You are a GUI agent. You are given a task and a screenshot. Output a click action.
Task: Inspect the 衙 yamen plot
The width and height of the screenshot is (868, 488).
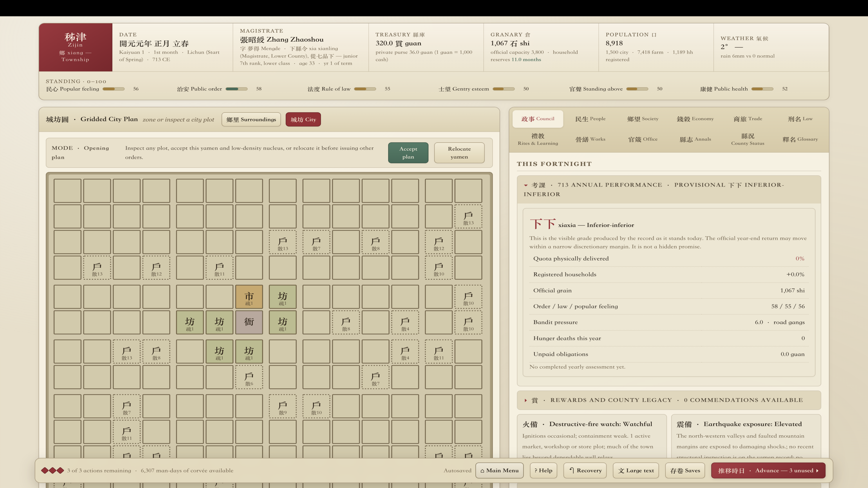click(x=249, y=322)
